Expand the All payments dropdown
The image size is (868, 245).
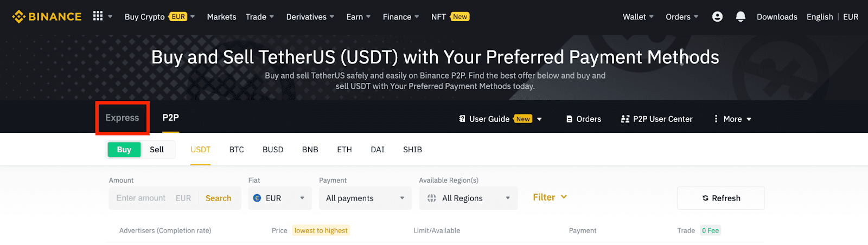click(365, 198)
